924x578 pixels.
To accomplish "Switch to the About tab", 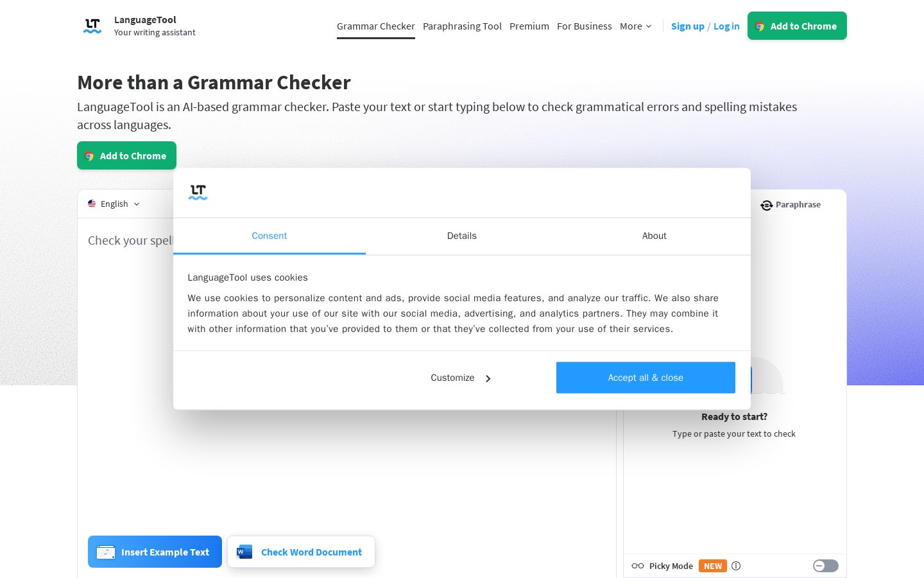I will tap(654, 236).
